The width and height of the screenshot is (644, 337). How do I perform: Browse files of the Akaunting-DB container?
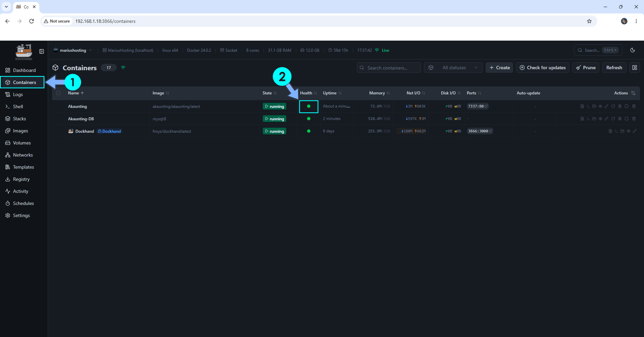594,119
